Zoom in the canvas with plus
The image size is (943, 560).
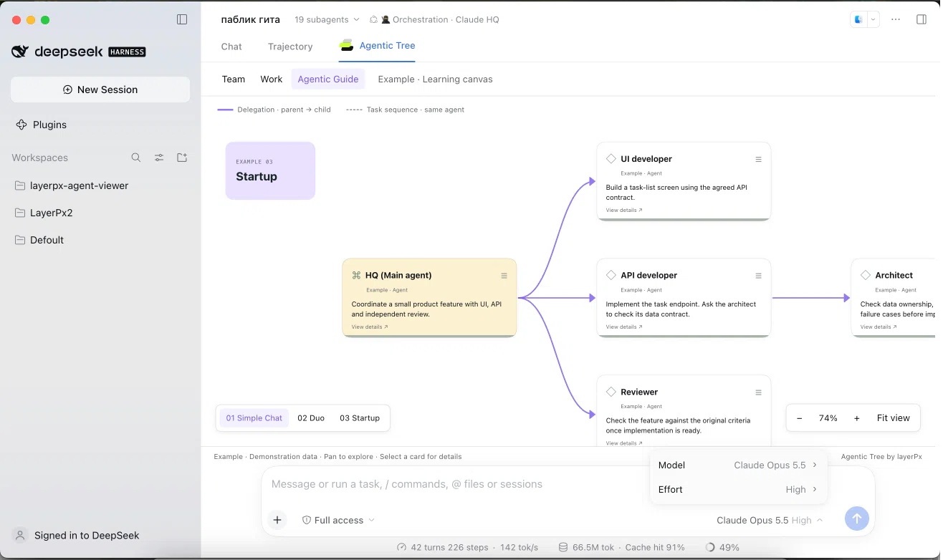(x=856, y=418)
